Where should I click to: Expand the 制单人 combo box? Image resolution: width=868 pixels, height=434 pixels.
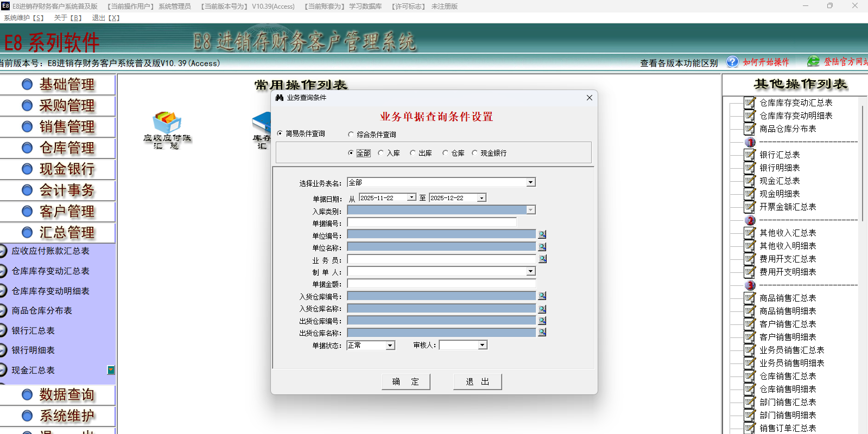pyautogui.click(x=530, y=271)
